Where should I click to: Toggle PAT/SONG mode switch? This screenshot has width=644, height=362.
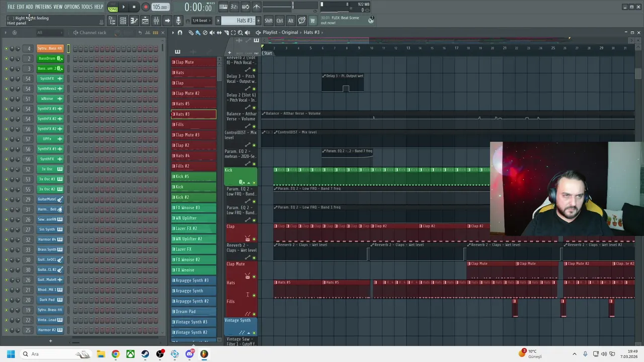coord(113,8)
